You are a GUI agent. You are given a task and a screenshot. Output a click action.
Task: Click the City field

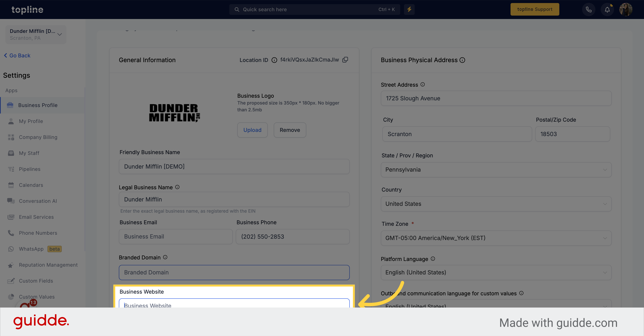pyautogui.click(x=457, y=134)
